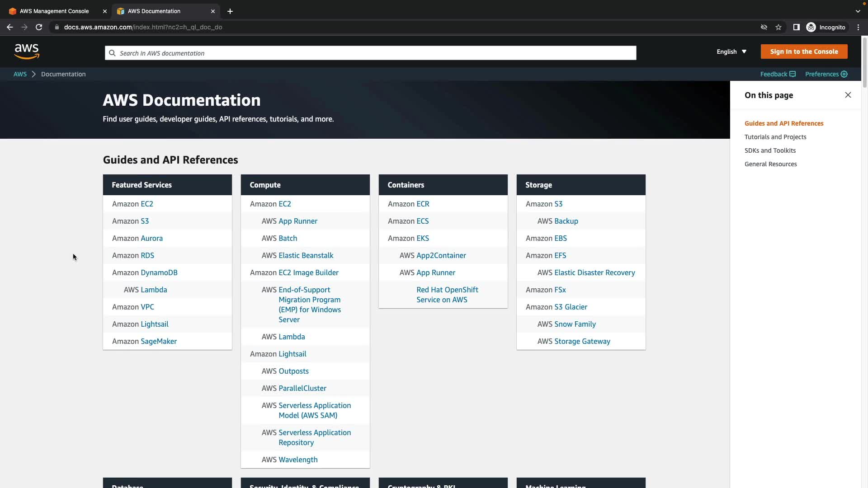The width and height of the screenshot is (868, 488).
Task: Open new browser tab with plus
Action: 230,11
